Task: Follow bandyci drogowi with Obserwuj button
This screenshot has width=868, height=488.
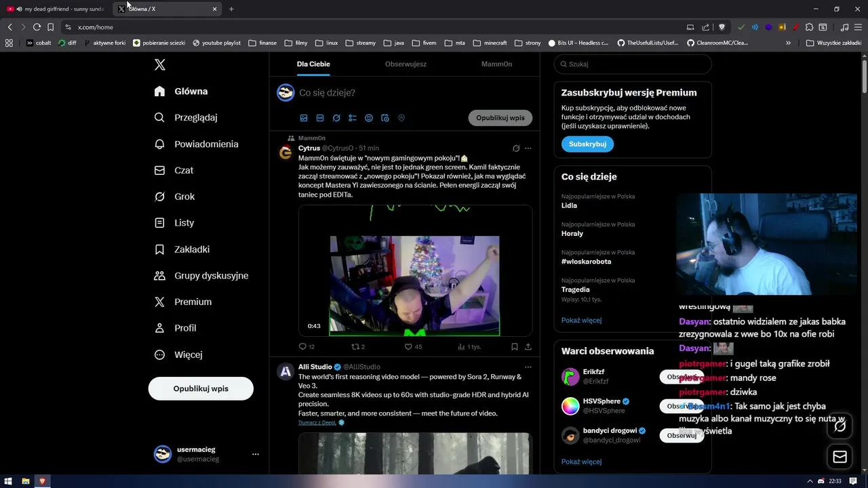Action: click(682, 435)
